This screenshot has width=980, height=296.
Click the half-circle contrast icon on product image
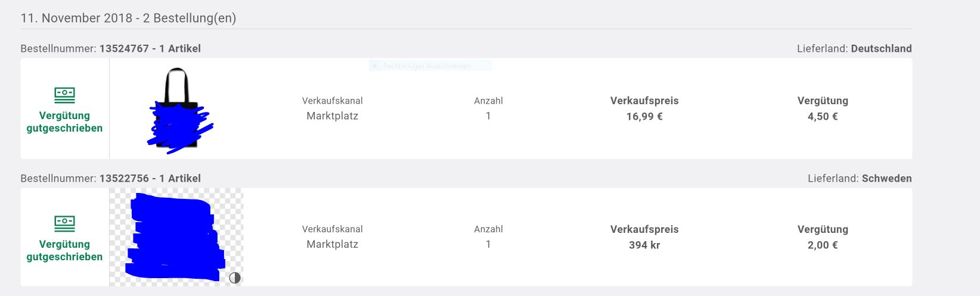pyautogui.click(x=235, y=278)
